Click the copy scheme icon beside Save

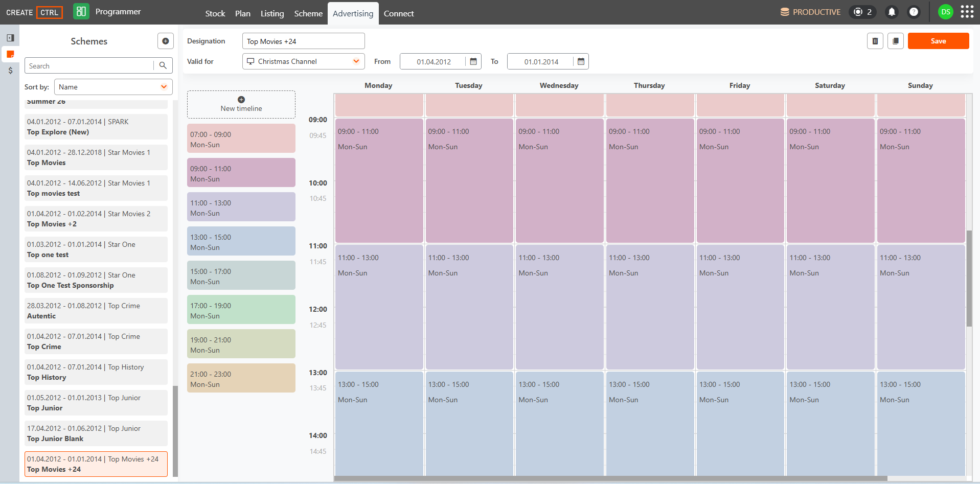click(x=896, y=41)
